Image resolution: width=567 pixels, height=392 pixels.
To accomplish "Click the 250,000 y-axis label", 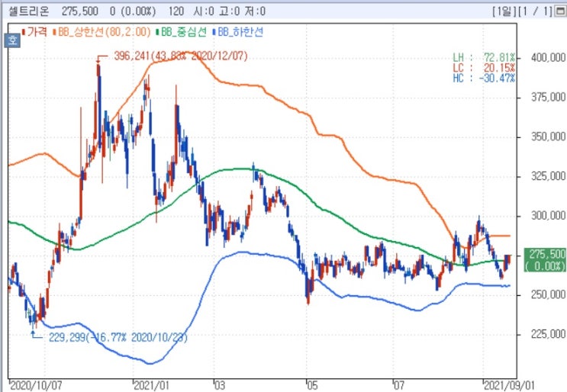I will pyautogui.click(x=548, y=295).
